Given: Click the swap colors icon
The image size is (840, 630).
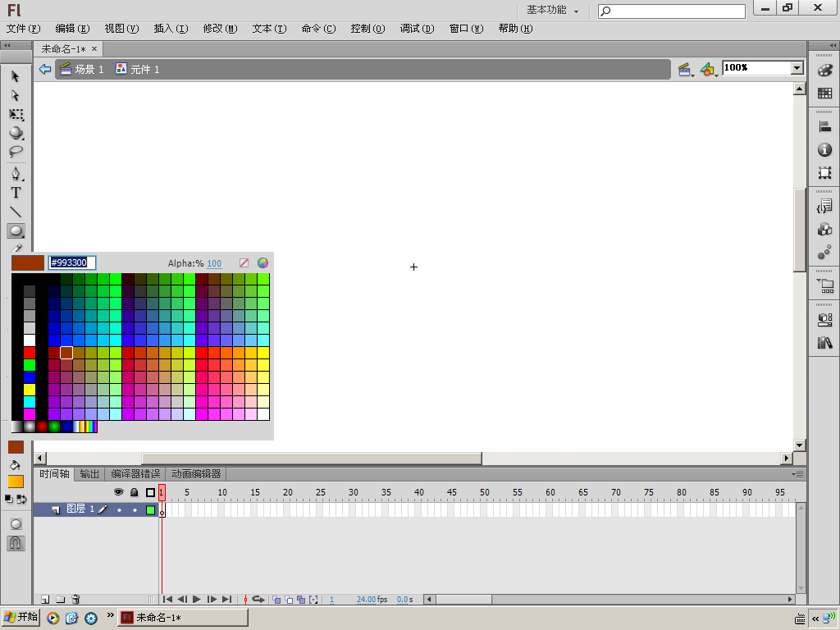Looking at the screenshot, I should click(22, 500).
